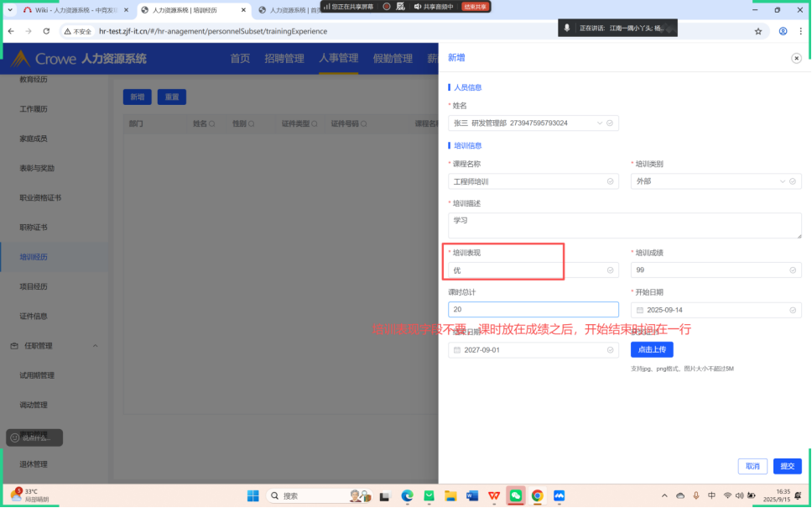Open 教育经历 in the sidebar
This screenshot has width=812, height=508.
click(x=34, y=79)
